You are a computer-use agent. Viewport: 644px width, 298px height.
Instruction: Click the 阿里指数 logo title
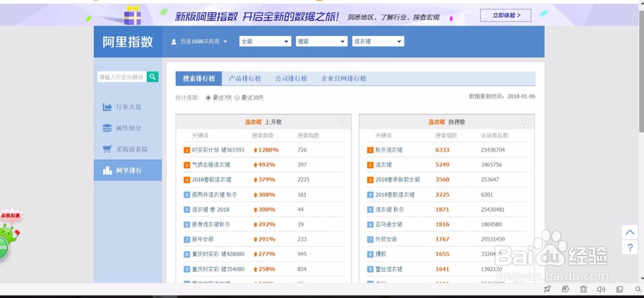pos(128,42)
